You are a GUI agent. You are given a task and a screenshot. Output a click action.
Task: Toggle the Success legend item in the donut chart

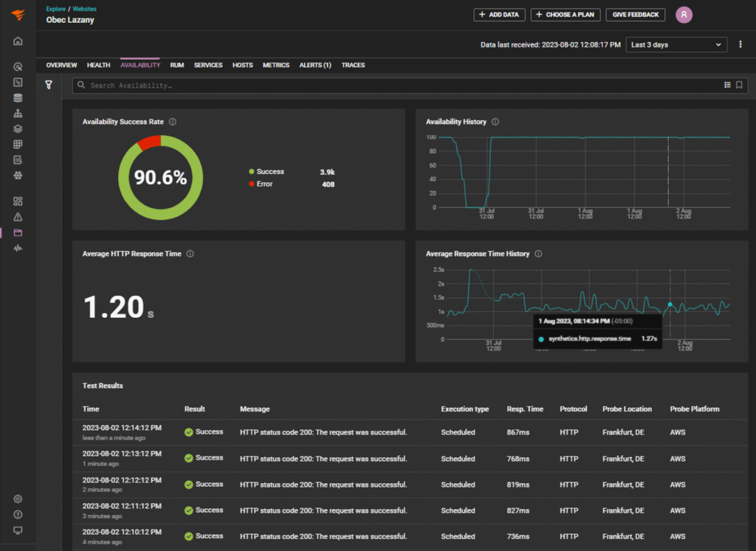[266, 171]
